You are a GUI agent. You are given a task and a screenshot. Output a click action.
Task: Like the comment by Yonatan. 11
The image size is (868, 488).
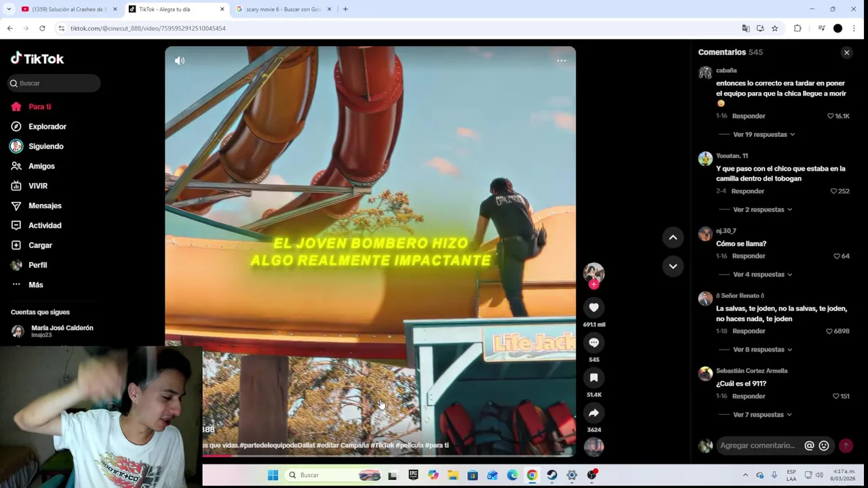(x=834, y=191)
